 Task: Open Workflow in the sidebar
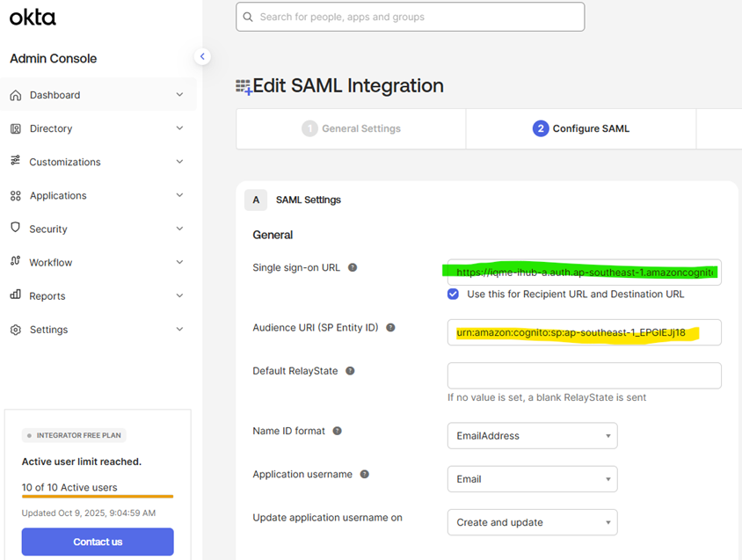point(51,262)
